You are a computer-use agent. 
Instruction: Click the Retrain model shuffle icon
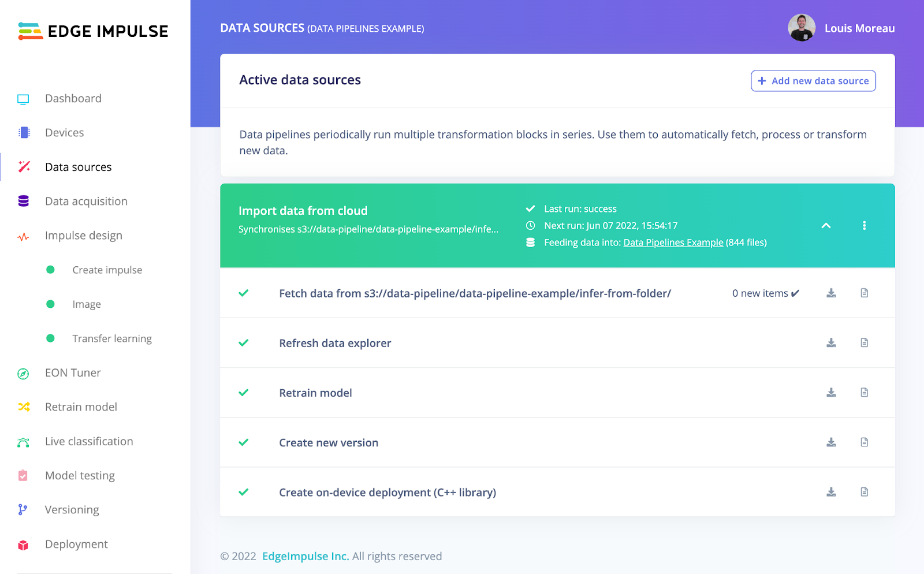[x=24, y=407]
